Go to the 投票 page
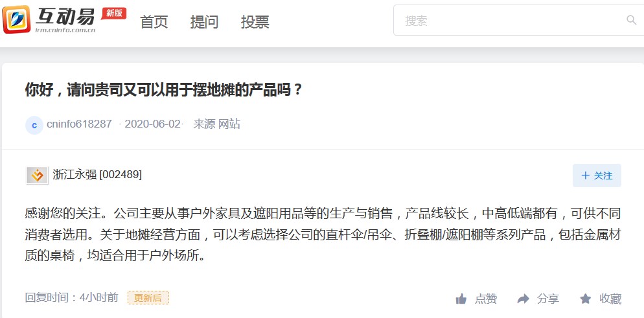Image resolution: width=644 pixels, height=318 pixels. [255, 22]
